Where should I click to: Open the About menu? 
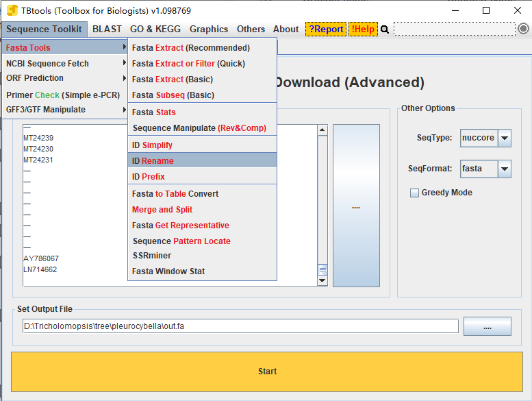286,29
